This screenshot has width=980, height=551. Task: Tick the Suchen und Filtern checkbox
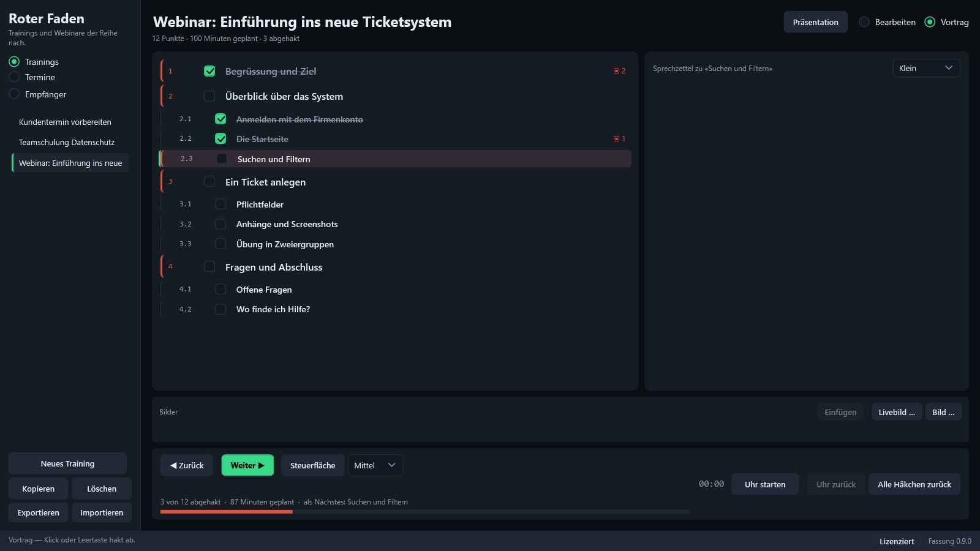(222, 159)
